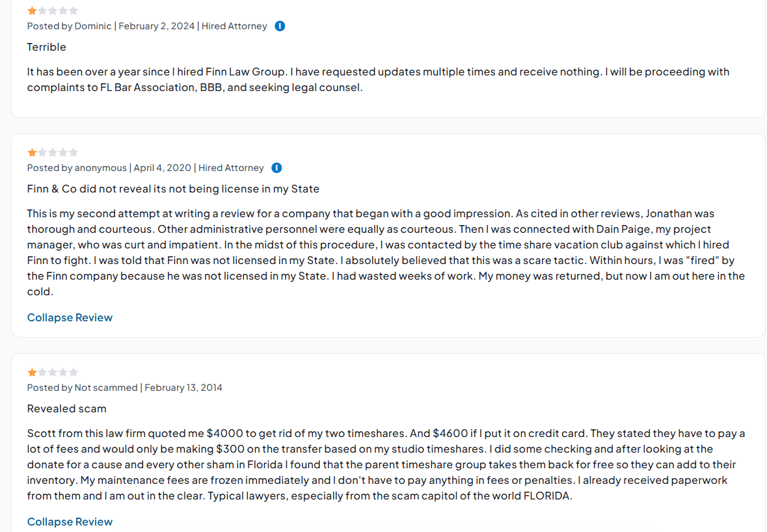Click 'Posted by Dominic' author name
Screen dimensions: 767x532
[70, 26]
